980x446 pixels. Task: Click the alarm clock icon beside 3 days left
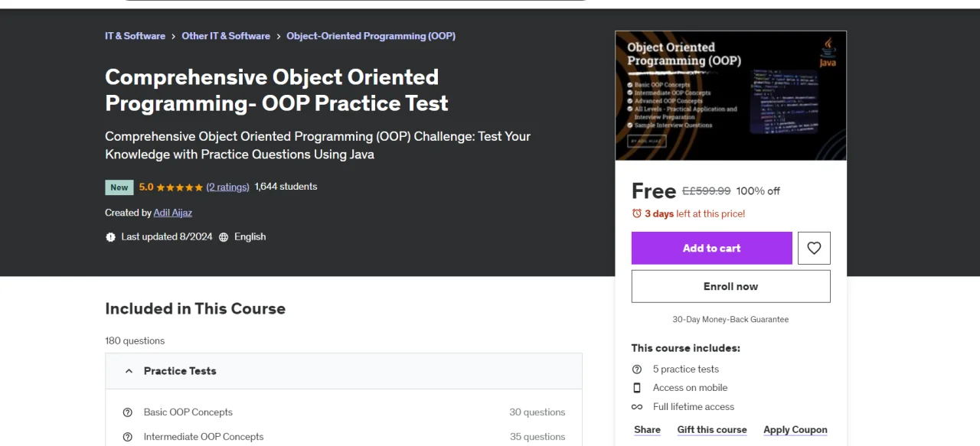636,213
